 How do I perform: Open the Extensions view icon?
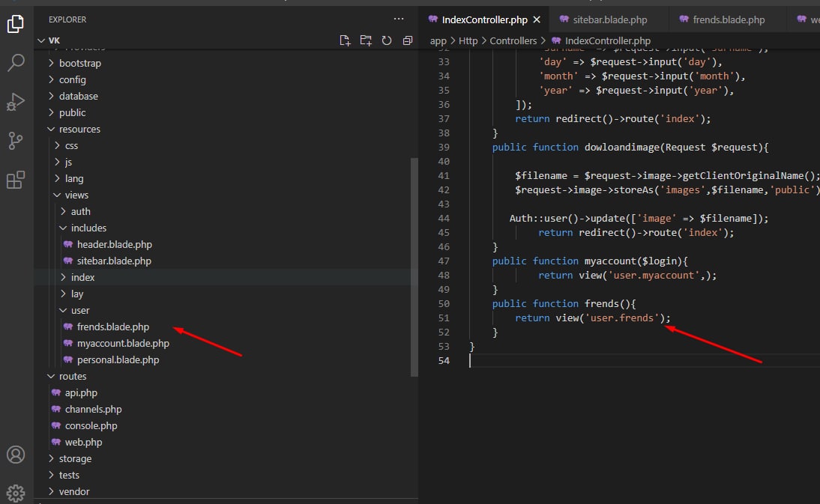[x=16, y=180]
